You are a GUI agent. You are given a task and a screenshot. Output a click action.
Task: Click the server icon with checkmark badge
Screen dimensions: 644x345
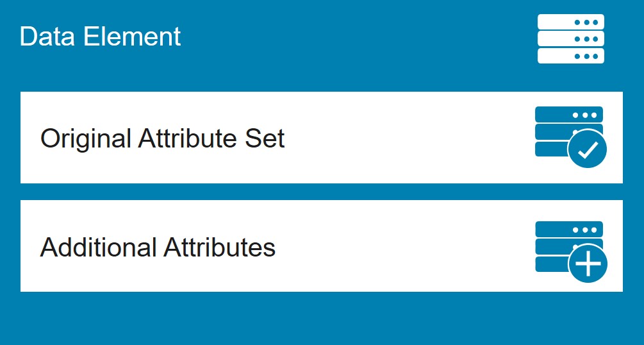571,137
